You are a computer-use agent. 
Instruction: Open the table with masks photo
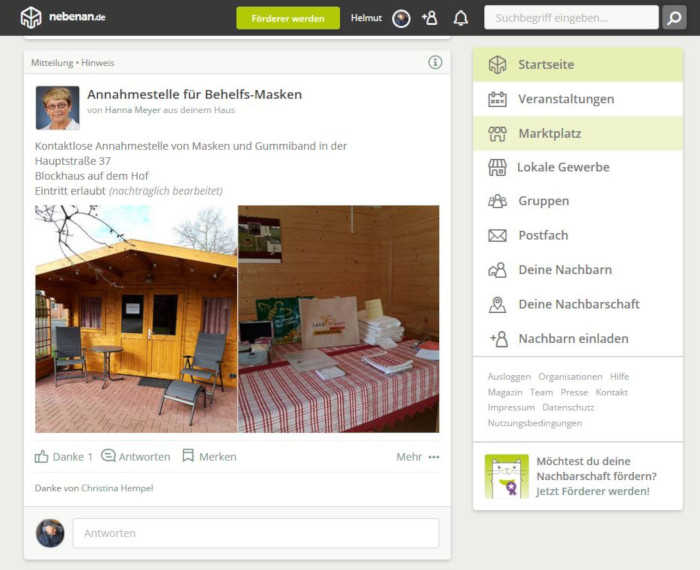pyautogui.click(x=339, y=319)
